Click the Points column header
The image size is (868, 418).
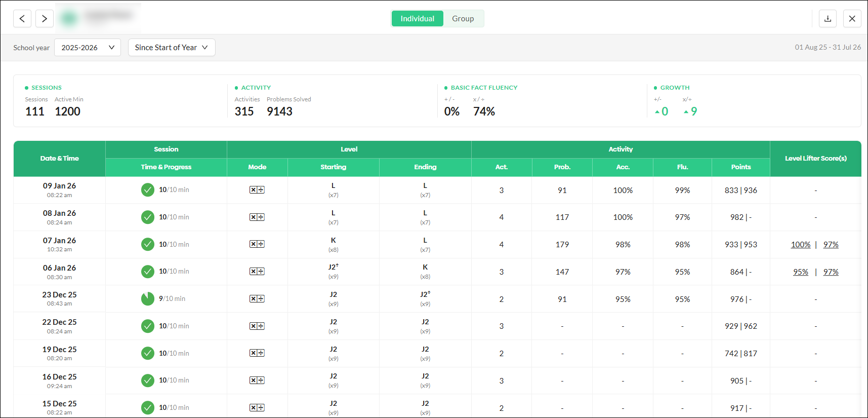[741, 167]
